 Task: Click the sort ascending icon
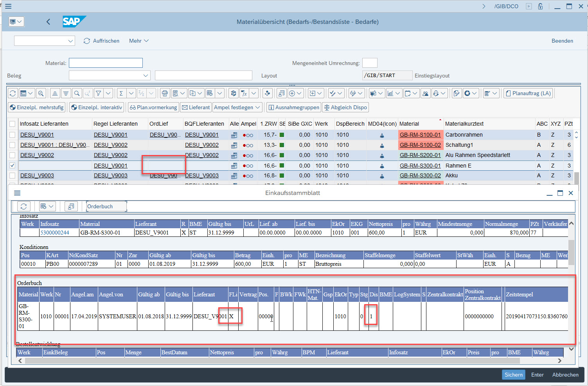(55, 93)
